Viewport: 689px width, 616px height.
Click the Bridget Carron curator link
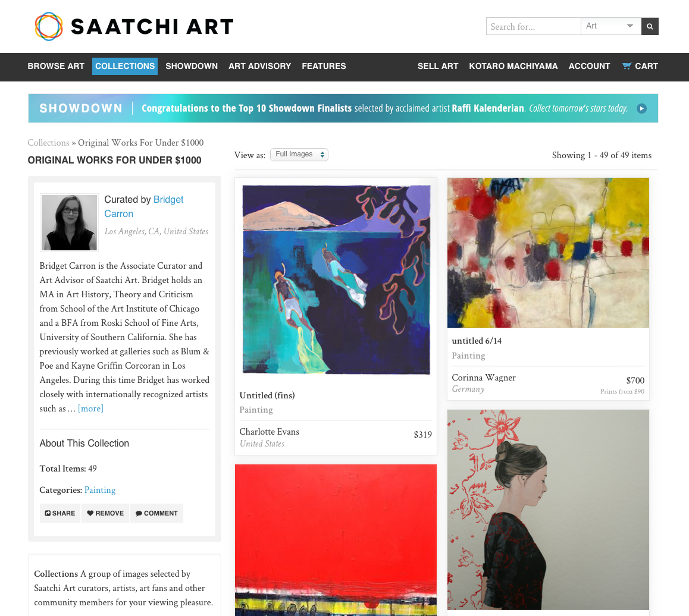[x=143, y=206]
